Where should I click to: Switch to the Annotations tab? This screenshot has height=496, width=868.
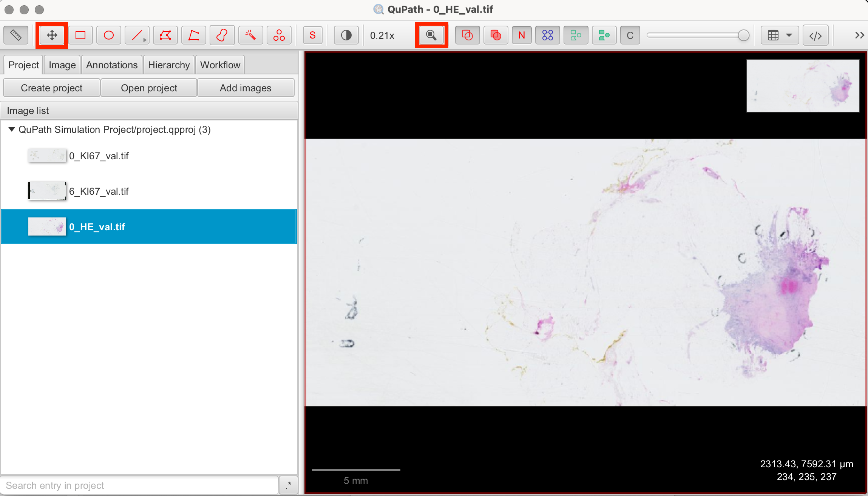point(112,65)
